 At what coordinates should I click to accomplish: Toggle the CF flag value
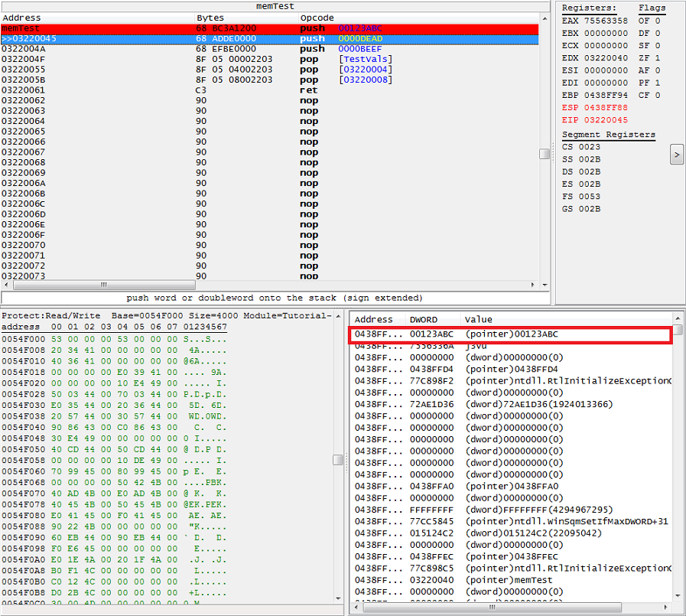[658, 95]
